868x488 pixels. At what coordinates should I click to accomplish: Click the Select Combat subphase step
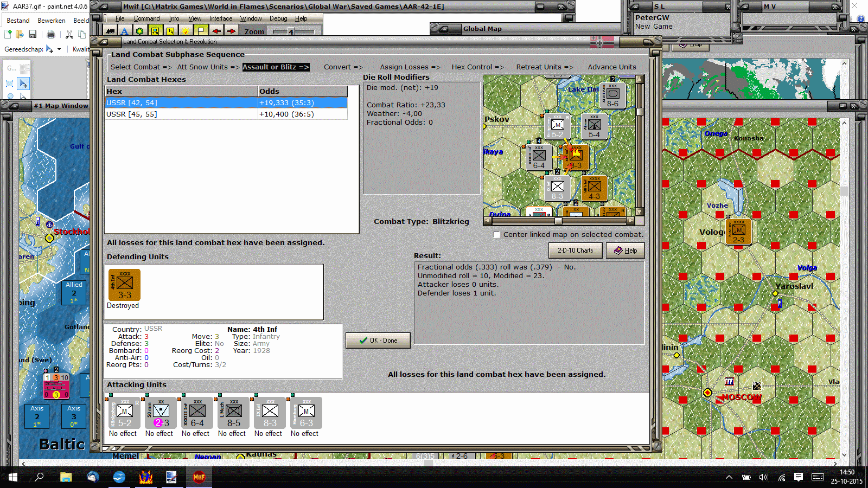(x=141, y=67)
